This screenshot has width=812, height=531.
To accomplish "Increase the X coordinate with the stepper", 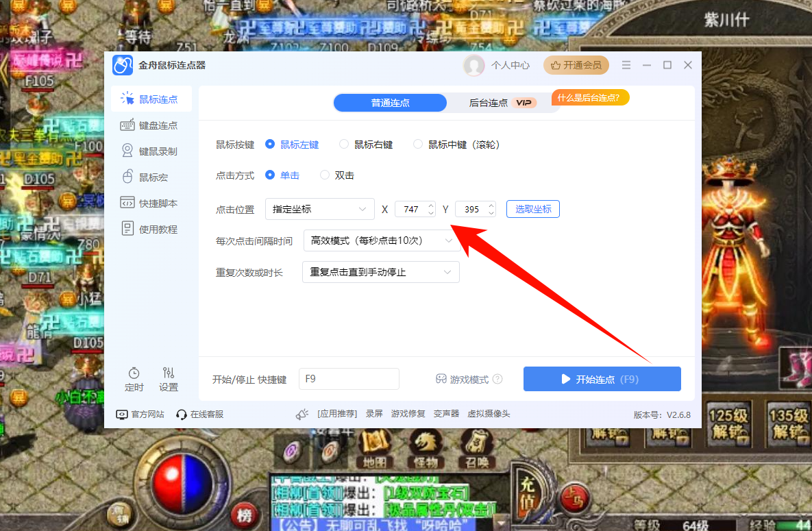I will pyautogui.click(x=431, y=206).
